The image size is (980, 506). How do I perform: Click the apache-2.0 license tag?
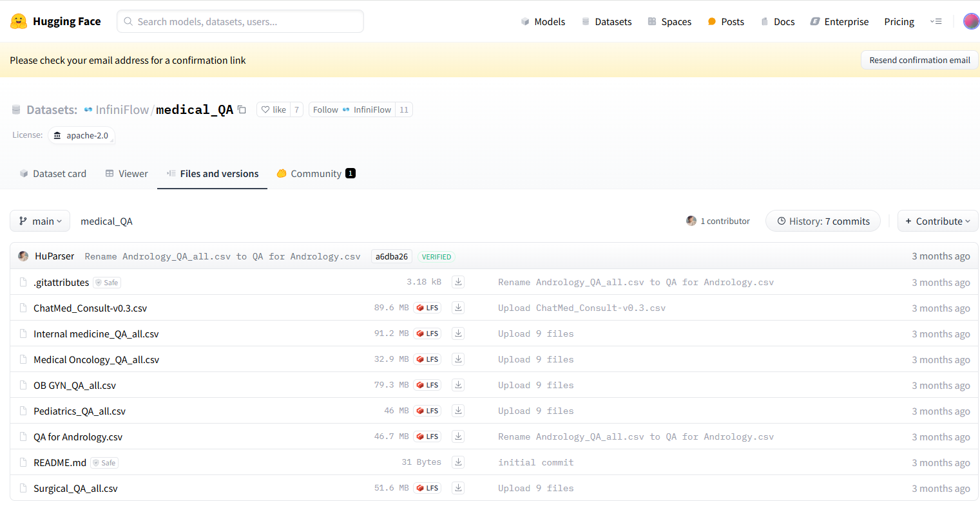[81, 135]
